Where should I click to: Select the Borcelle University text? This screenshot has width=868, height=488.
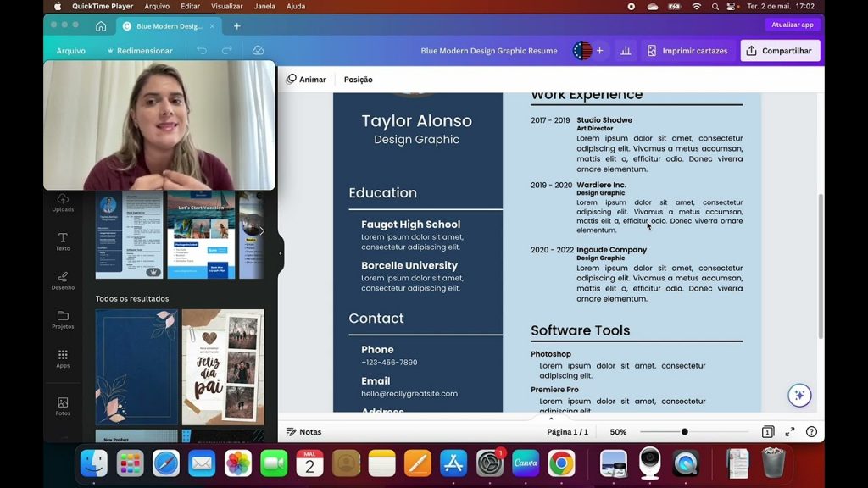(x=409, y=265)
